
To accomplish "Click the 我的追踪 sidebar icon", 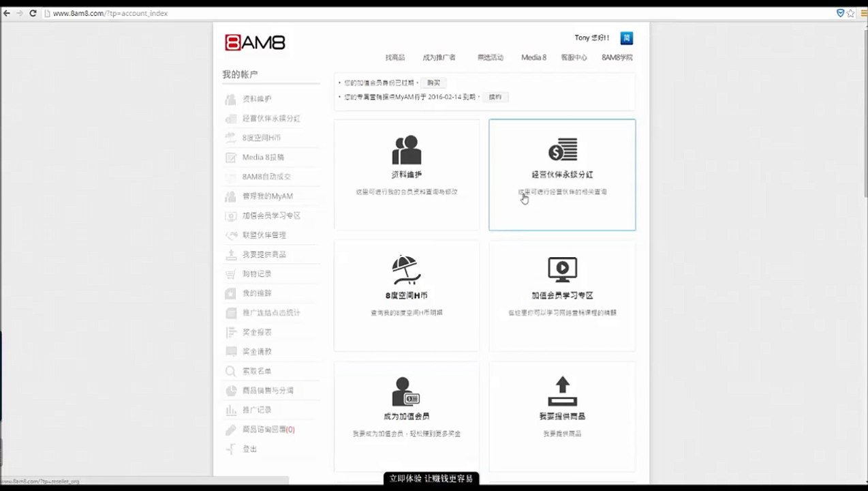I will 230,293.
